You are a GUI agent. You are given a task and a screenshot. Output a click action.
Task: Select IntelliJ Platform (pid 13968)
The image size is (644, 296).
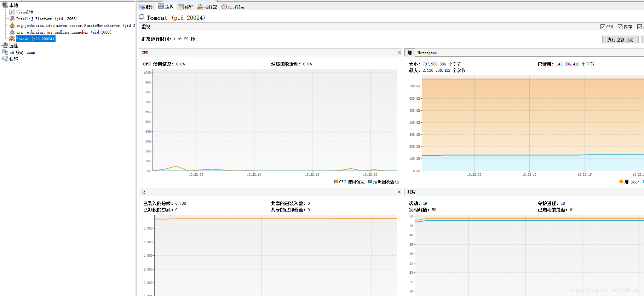pos(47,19)
